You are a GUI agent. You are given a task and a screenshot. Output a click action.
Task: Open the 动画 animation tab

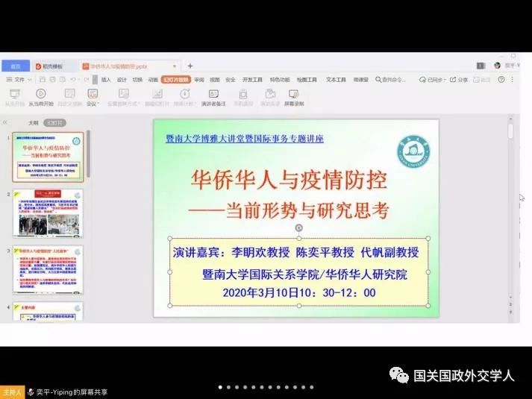(x=153, y=80)
